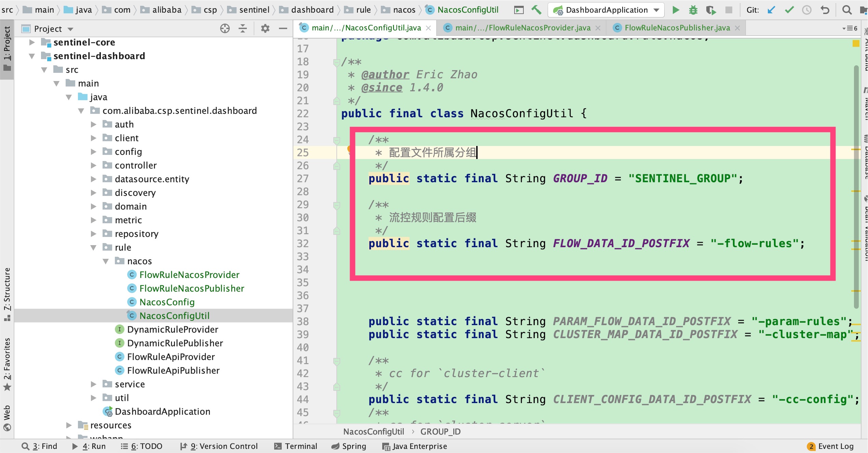Viewport: 868px width, 453px height.
Task: Open the Run tool window
Action: [x=89, y=447]
